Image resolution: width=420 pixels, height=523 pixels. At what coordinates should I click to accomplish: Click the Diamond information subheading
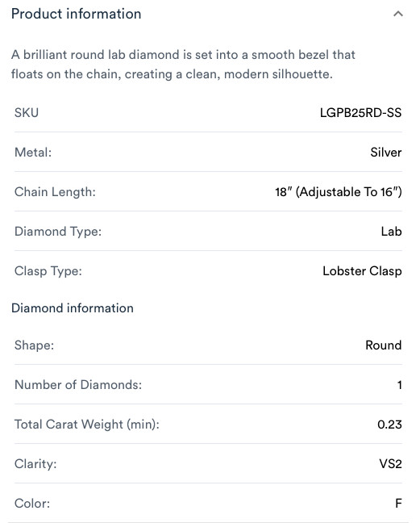pos(73,308)
